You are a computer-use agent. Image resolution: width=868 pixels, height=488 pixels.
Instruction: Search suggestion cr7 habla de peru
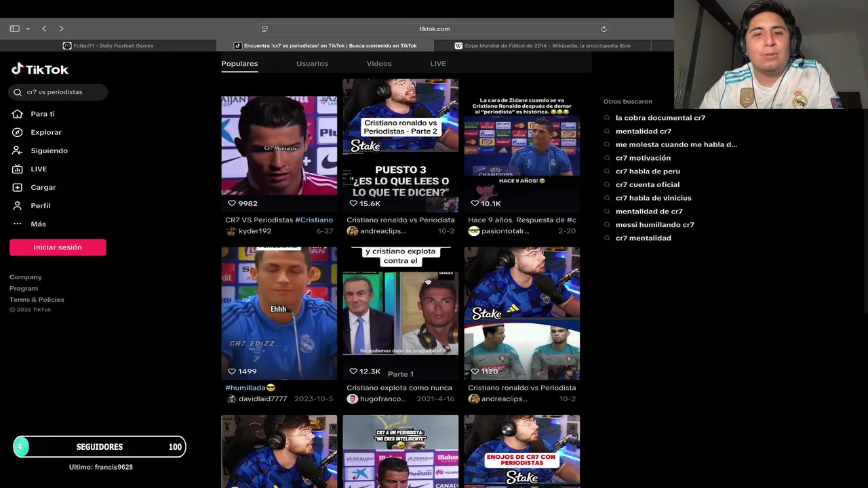click(648, 171)
